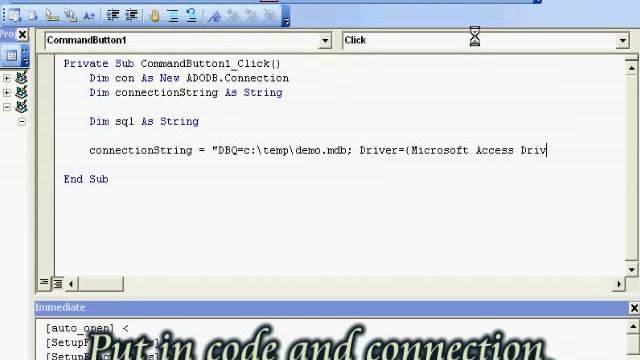Viewport: 640px width, 360px height.
Task: Click the Parameter Info toolbar icon
Action: click(71, 16)
